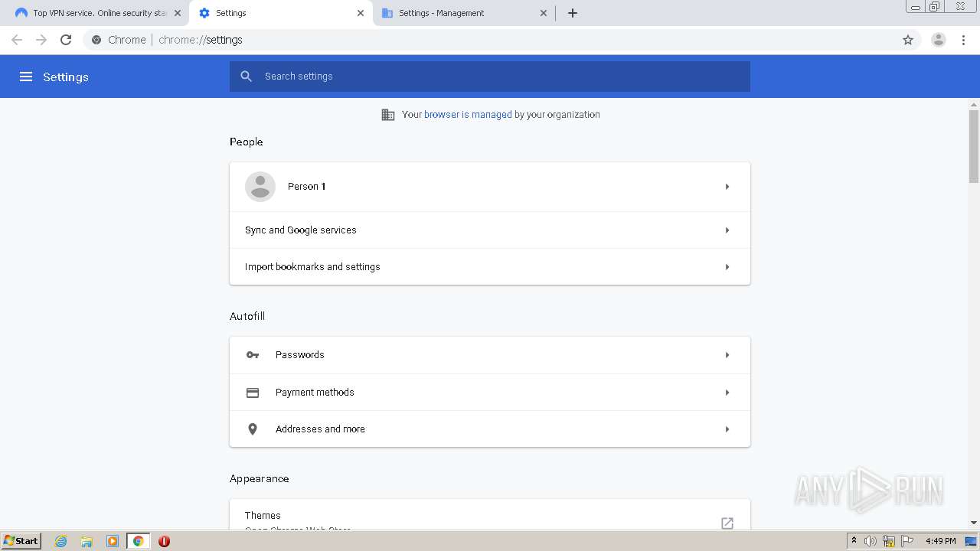The width and height of the screenshot is (980, 551).
Task: Click the Search settings field
Action: (490, 77)
